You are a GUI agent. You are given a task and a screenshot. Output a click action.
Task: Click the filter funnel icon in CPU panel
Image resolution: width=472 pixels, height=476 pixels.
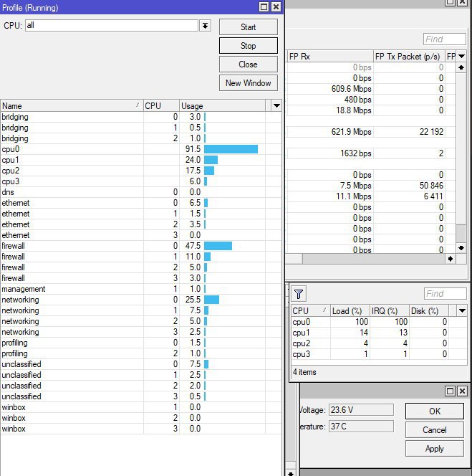(x=299, y=293)
